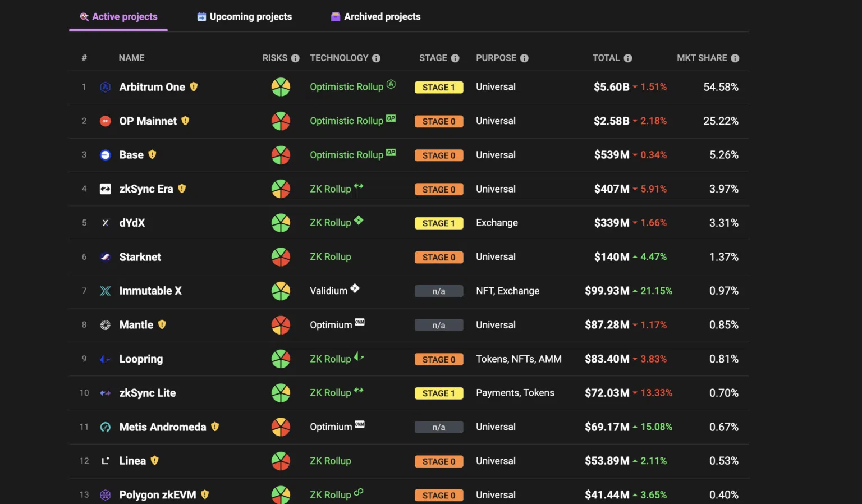Click the '$5.60B' total value

612,87
